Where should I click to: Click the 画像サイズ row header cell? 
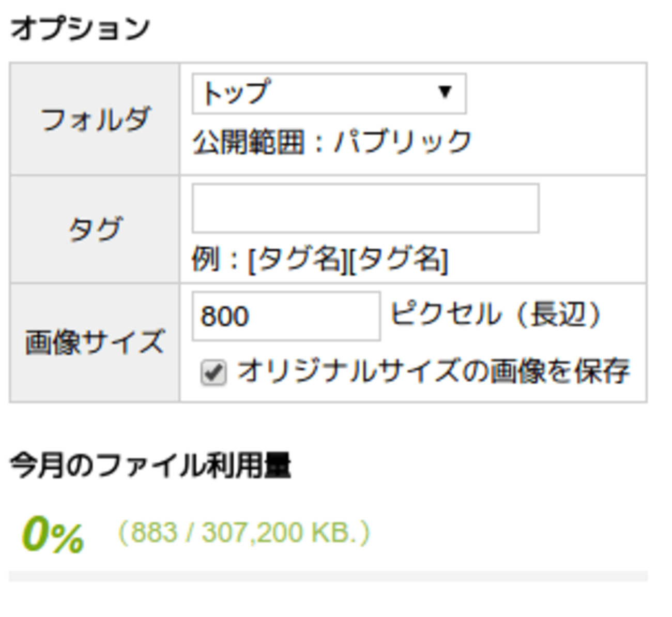click(95, 342)
